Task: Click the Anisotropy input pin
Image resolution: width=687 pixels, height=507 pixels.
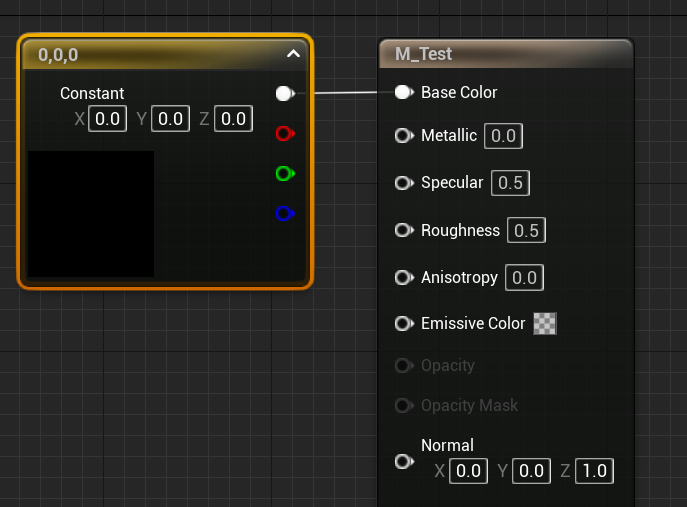Action: click(404, 277)
